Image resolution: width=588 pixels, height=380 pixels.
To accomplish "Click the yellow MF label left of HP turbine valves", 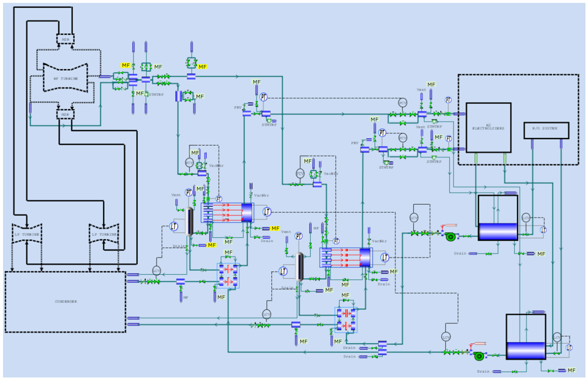I will (126, 65).
